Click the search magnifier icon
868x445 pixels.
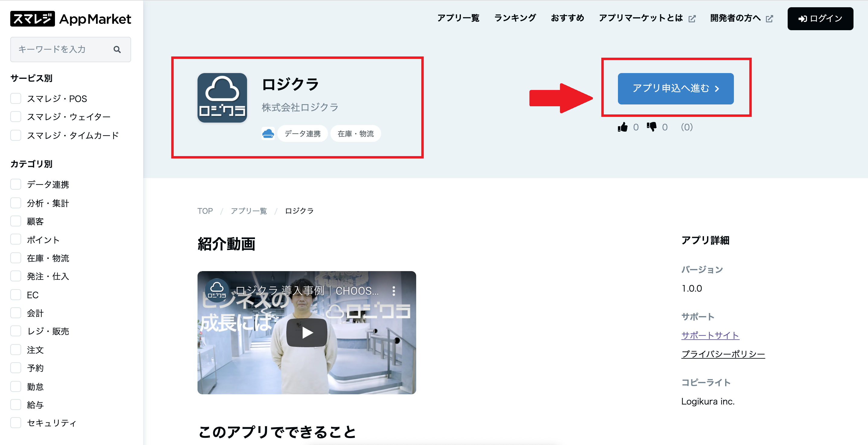click(x=117, y=50)
